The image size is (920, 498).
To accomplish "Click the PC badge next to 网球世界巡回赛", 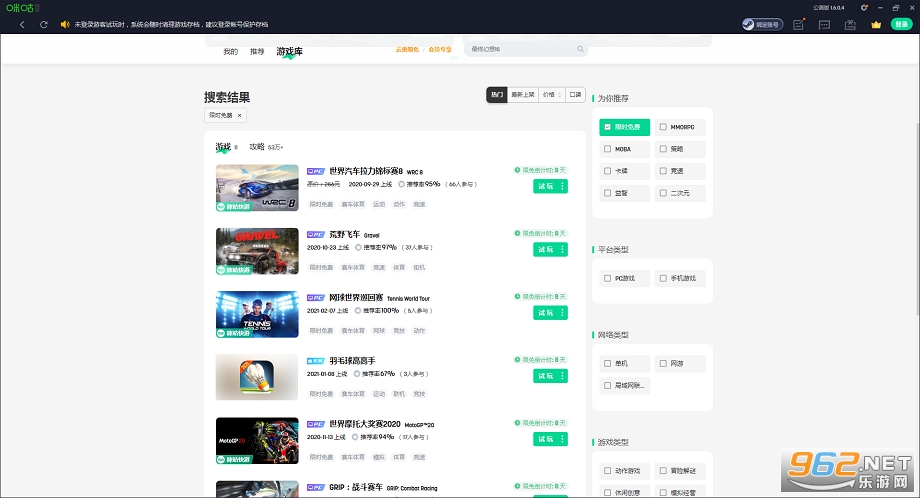I will tap(316, 298).
